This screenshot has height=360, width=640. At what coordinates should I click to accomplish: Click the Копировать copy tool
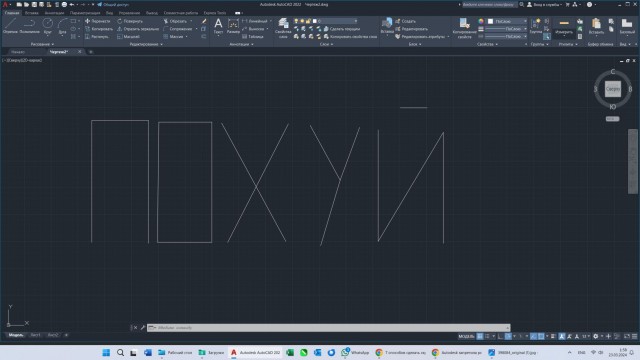click(99, 29)
